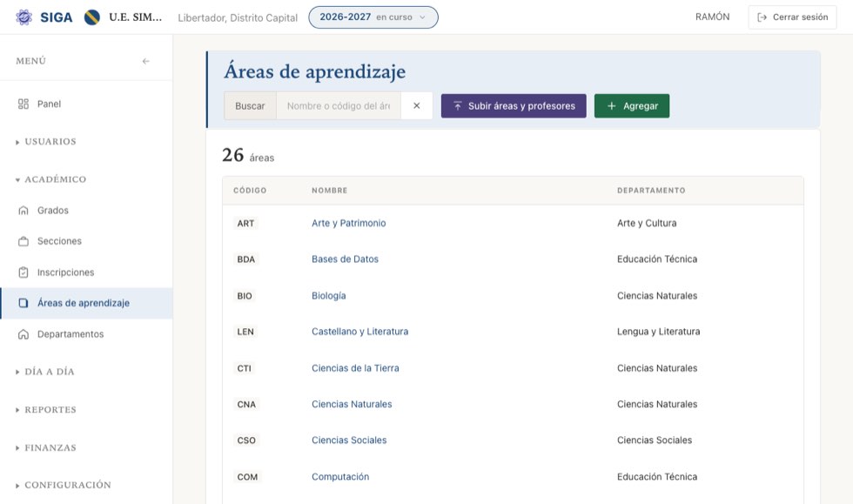Click the ART code badge
Screen dimensions: 853x504
click(x=245, y=223)
